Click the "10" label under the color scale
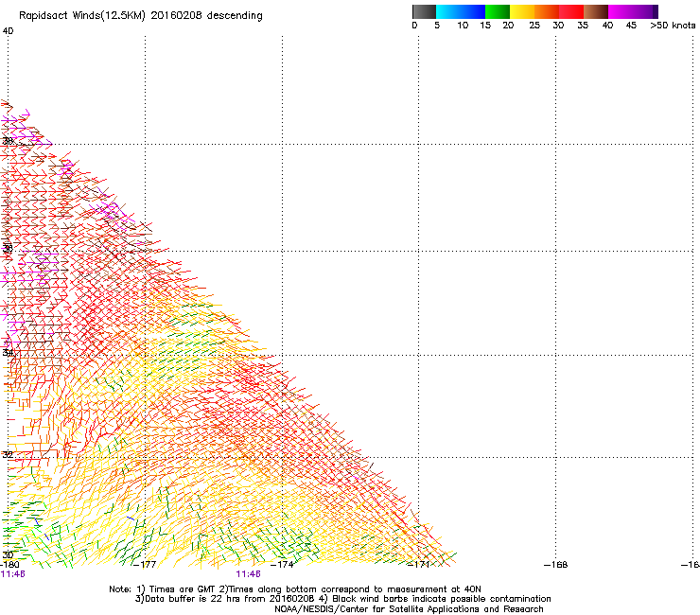Viewport: 700px width, 615px height. click(x=463, y=26)
